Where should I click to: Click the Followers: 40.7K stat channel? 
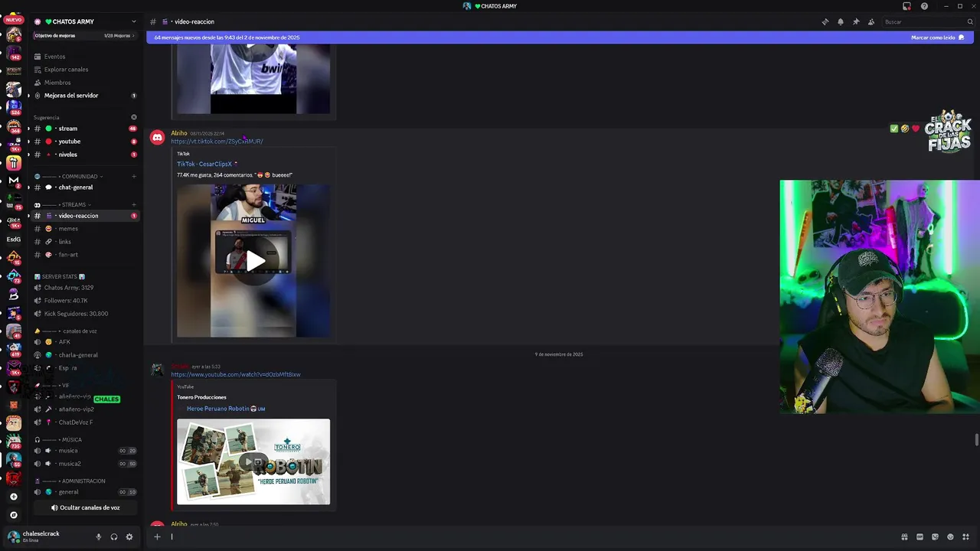tap(85, 301)
